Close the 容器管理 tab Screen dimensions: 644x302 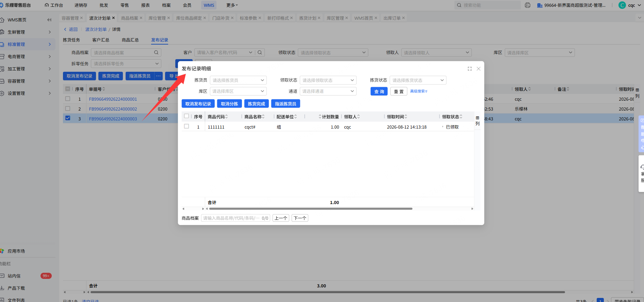pyautogui.click(x=81, y=18)
